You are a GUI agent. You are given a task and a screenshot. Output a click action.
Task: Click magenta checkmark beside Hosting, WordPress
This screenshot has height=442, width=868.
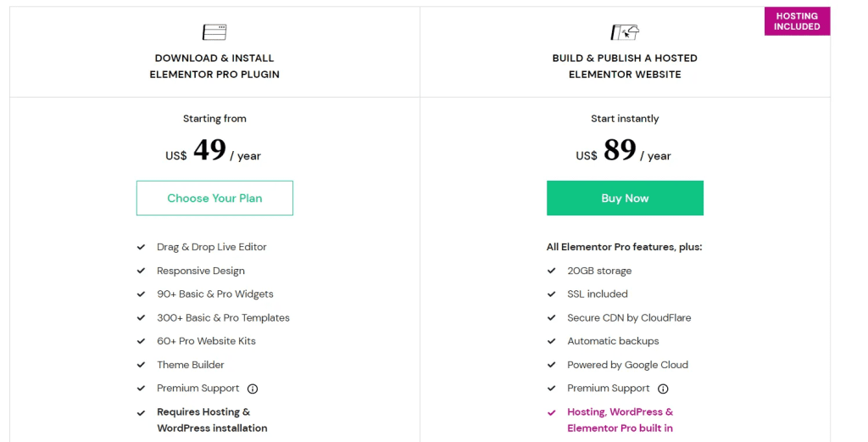click(551, 412)
